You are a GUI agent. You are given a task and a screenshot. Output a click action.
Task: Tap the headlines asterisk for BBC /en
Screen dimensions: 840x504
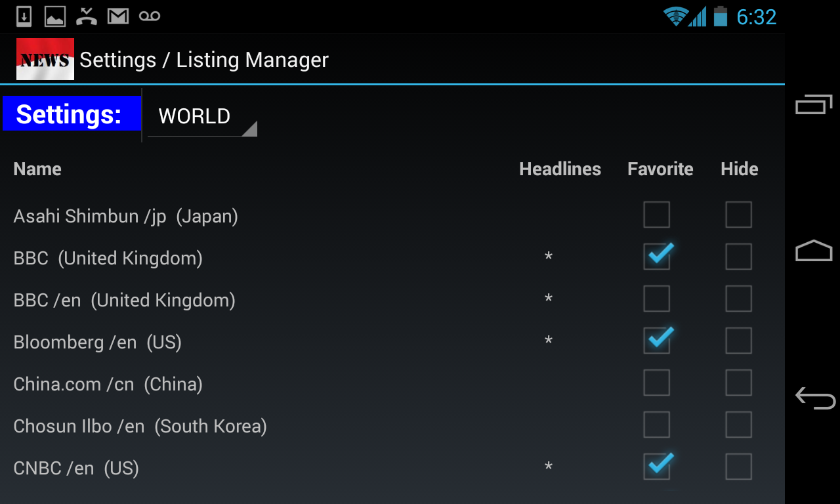tap(549, 299)
